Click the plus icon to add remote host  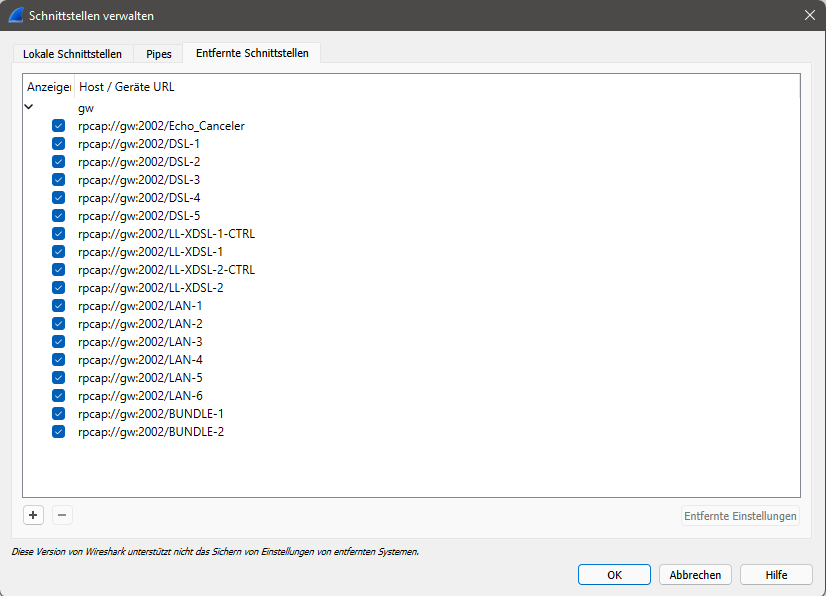tap(33, 515)
